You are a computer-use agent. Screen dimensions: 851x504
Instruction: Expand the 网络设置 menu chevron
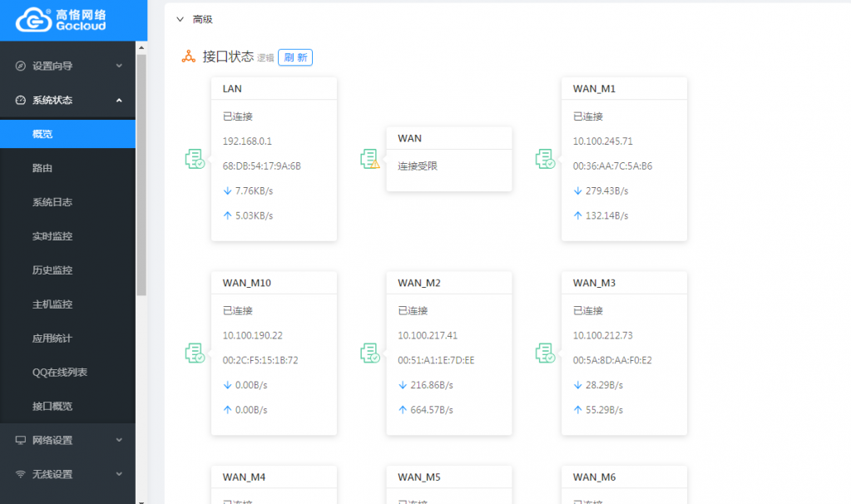click(119, 440)
